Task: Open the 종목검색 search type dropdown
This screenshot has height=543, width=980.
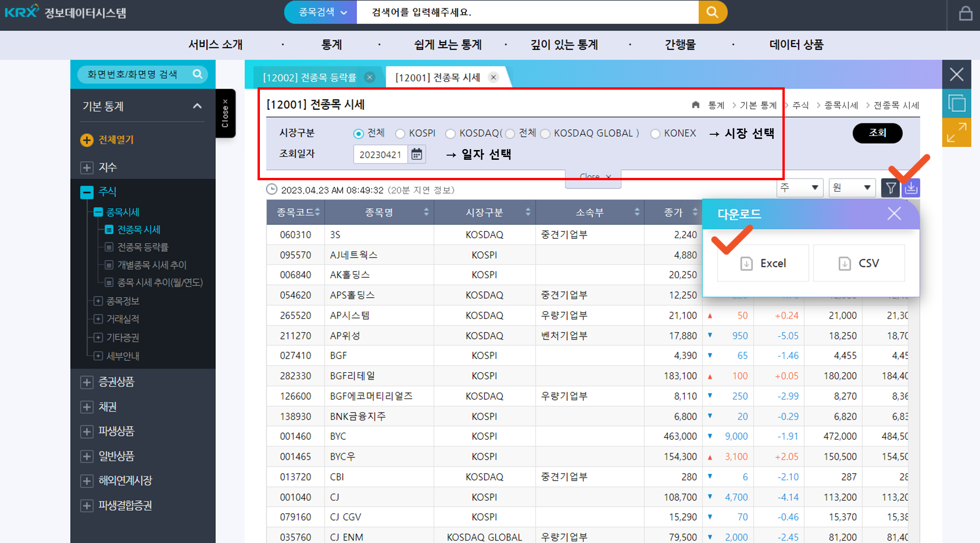Action: 322,12
